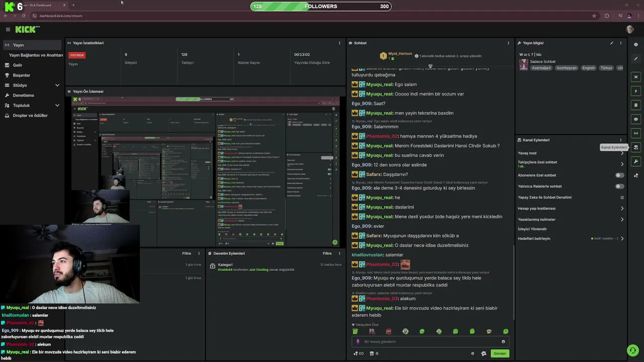Open the profile avatar in top right
Screen dimensions: 644x362
pyautogui.click(x=630, y=30)
